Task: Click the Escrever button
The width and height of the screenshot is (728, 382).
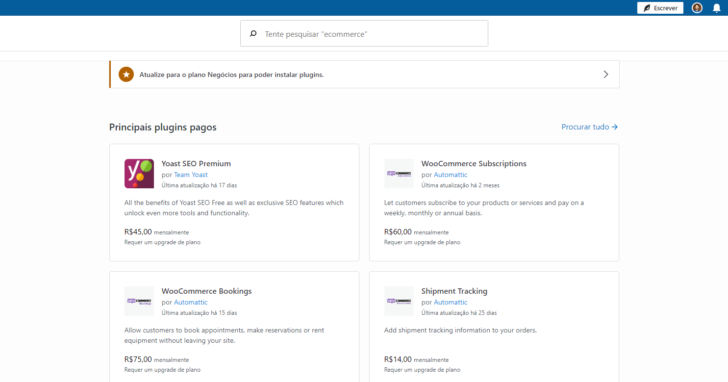Action: click(660, 8)
